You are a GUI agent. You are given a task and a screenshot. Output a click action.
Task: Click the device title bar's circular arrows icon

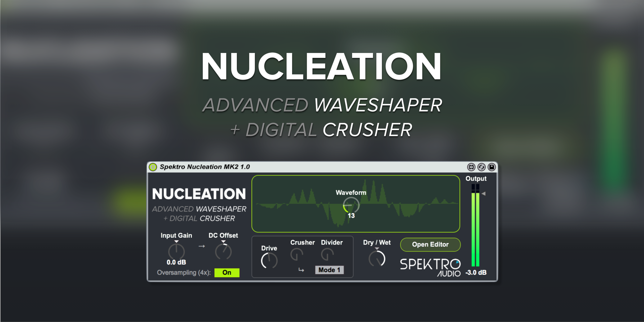[x=481, y=167]
